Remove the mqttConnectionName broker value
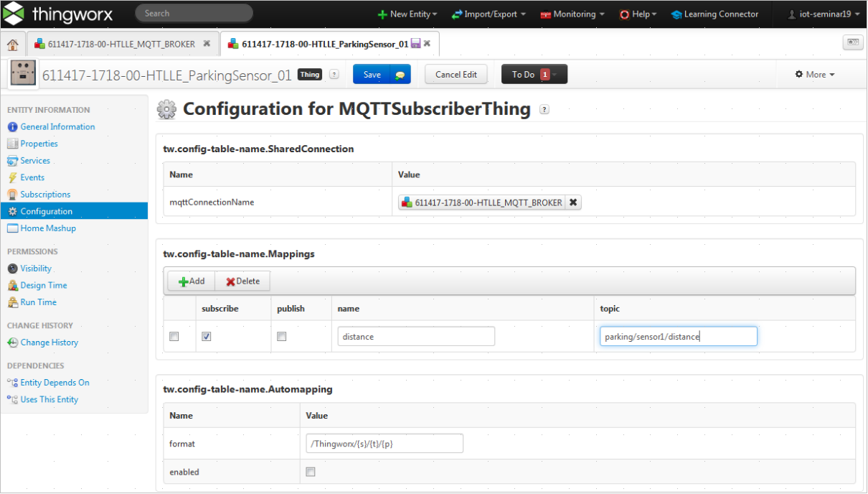The height and width of the screenshot is (494, 868). pyautogui.click(x=573, y=202)
